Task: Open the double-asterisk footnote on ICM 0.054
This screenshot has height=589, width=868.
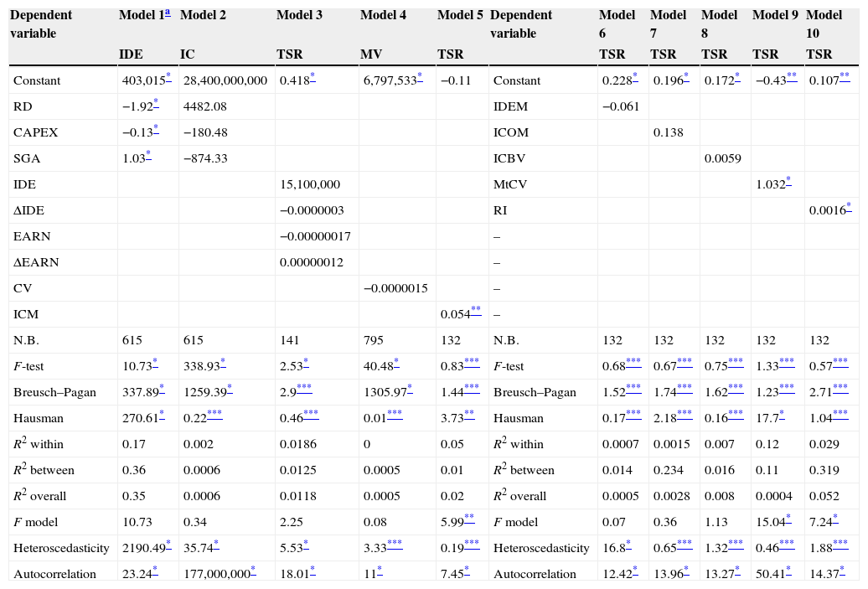Action: (x=476, y=311)
